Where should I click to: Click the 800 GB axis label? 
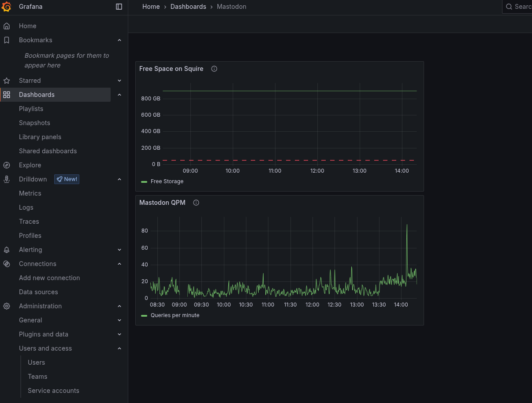pyautogui.click(x=151, y=99)
